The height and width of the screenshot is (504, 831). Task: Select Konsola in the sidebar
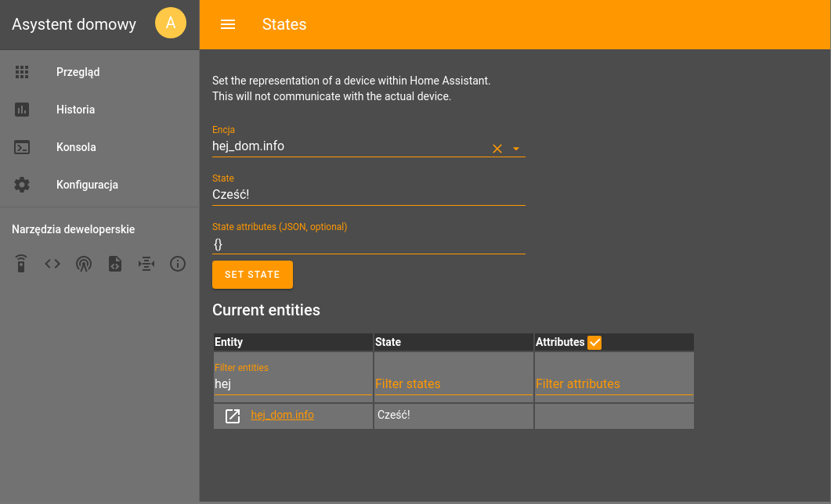tap(76, 147)
